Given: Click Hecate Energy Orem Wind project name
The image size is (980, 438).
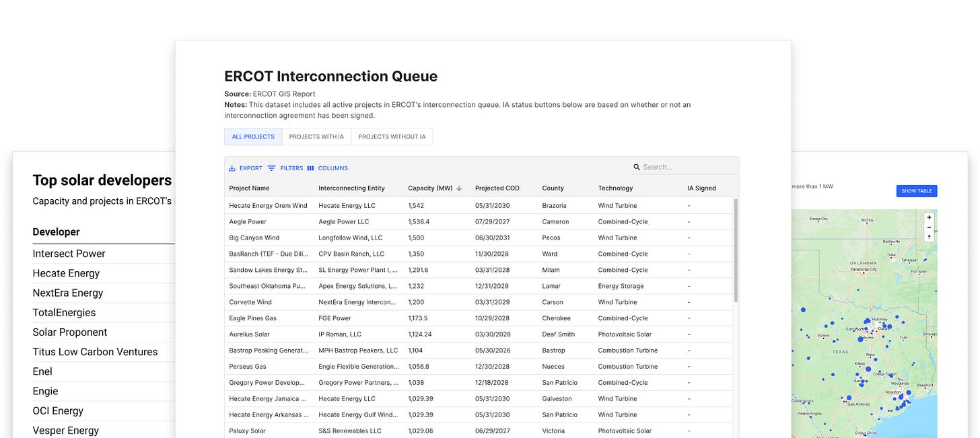Looking at the screenshot, I should [x=268, y=206].
